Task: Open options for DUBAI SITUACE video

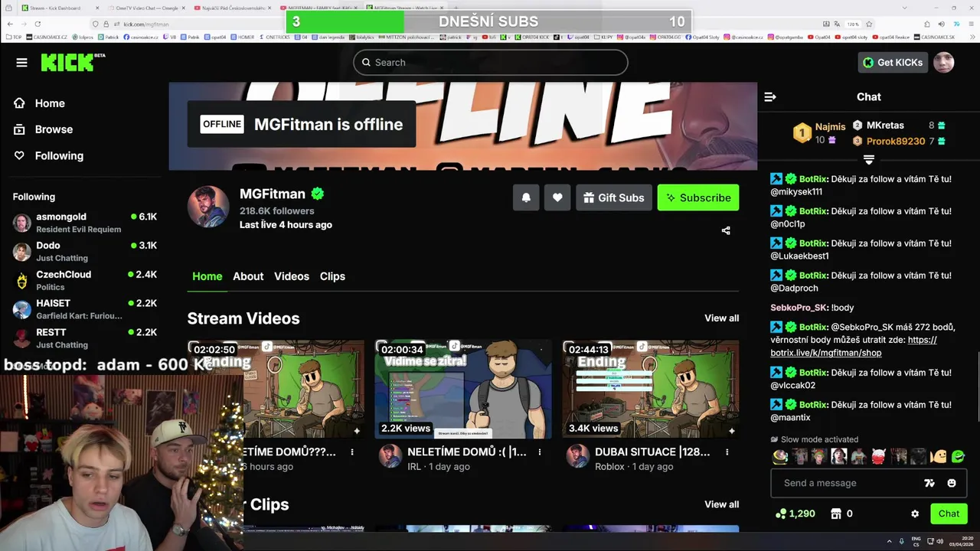Action: pos(727,452)
